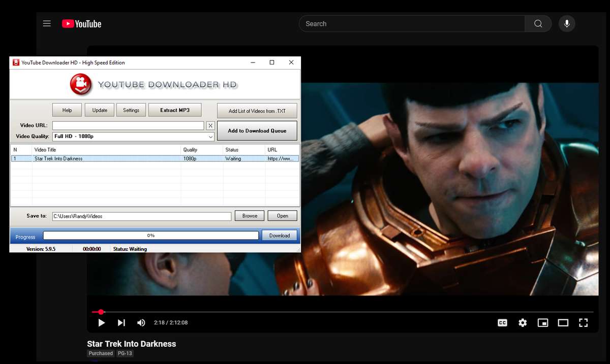Click the Status column header
610x364 pixels.
(244, 150)
